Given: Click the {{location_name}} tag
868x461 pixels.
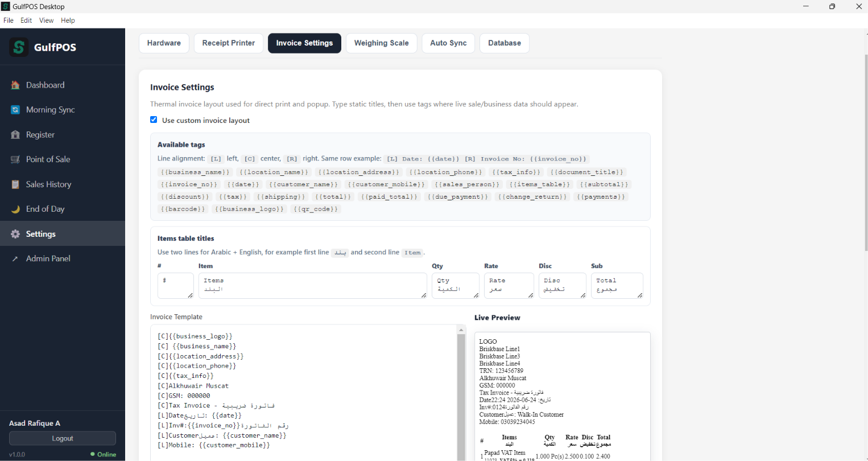Looking at the screenshot, I should tap(274, 172).
